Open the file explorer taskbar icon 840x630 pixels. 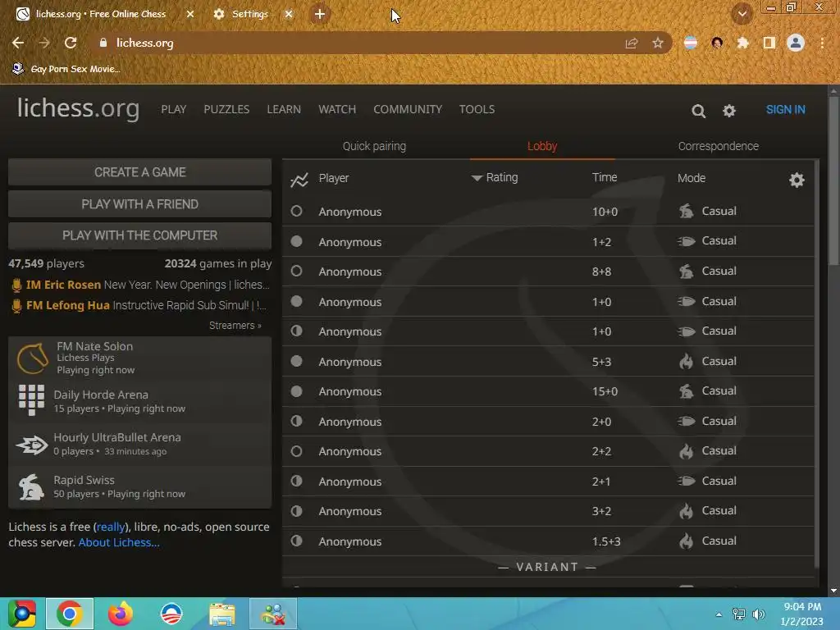point(222,614)
